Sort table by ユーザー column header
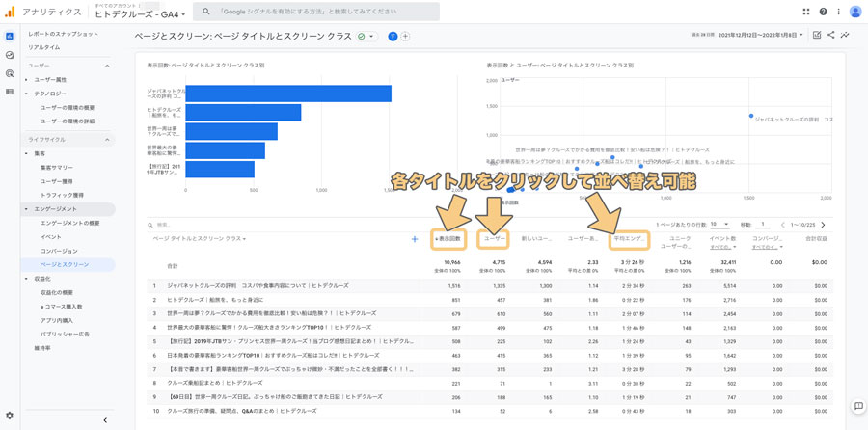868x430 pixels. (495, 239)
